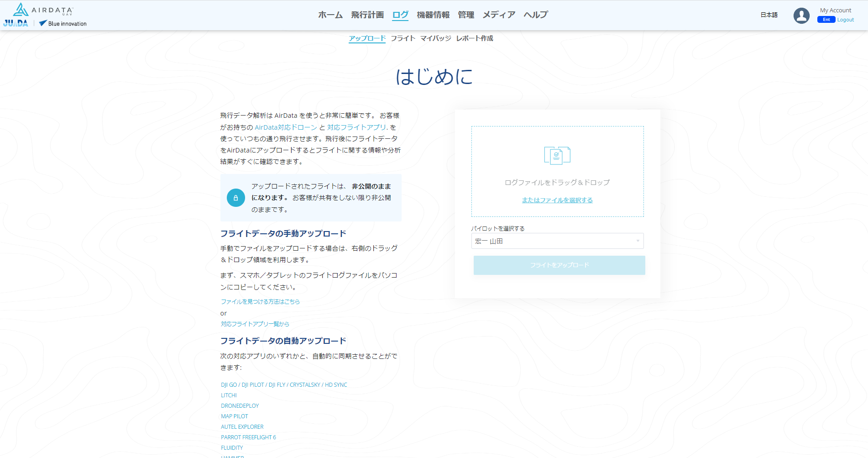Open DJI GO / DJI PILOT sync link
868x458 pixels.
(x=284, y=385)
